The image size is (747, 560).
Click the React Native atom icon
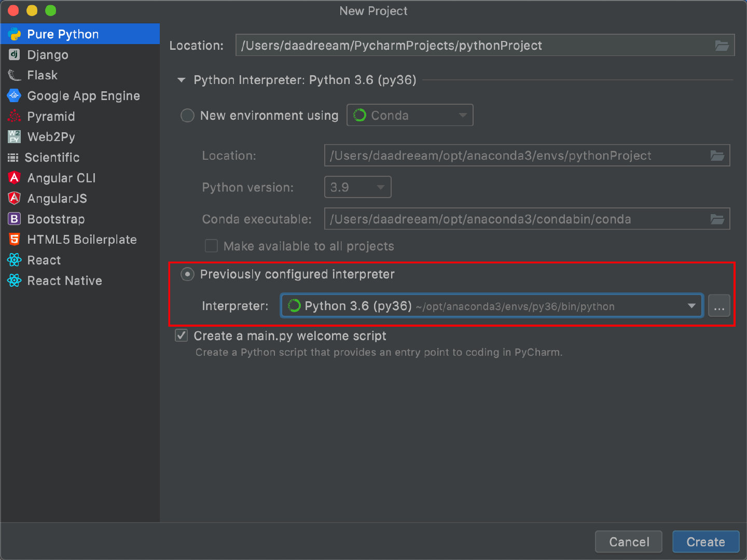coord(15,281)
